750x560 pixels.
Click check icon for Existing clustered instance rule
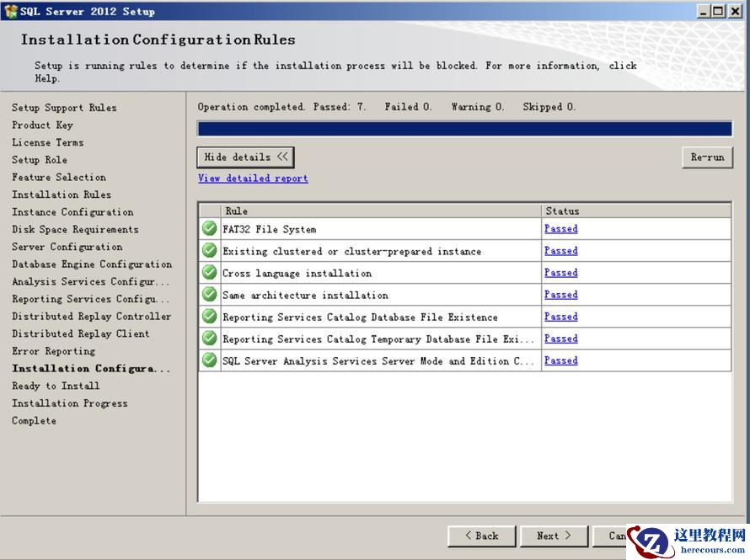(209, 251)
